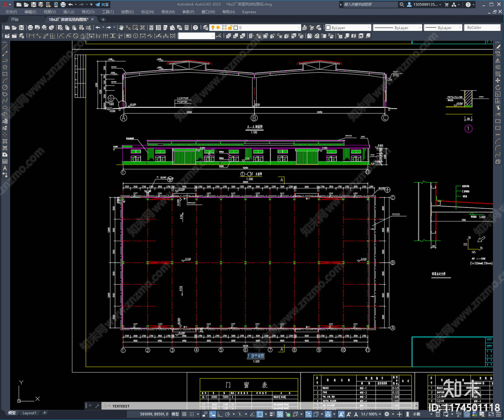Screen dimensions: 504x420
Task: Open the dimension style dropdown box
Action: pyautogui.click(x=197, y=36)
